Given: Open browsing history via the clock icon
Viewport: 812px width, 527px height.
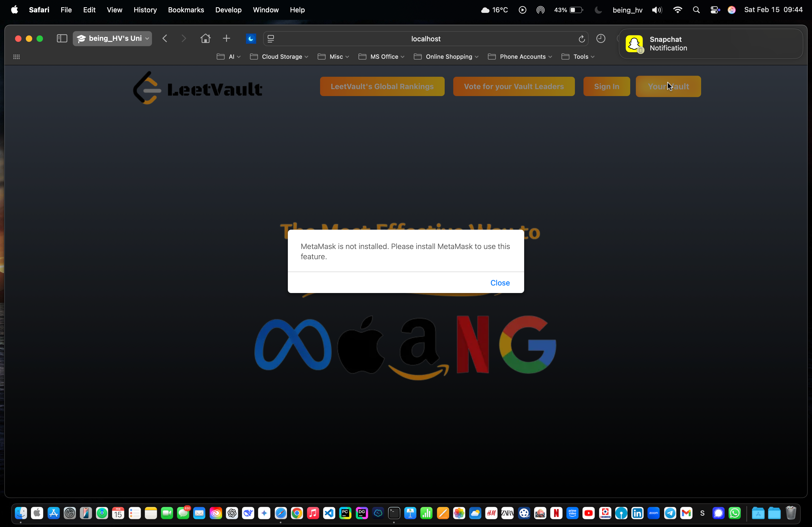Looking at the screenshot, I should coord(601,39).
